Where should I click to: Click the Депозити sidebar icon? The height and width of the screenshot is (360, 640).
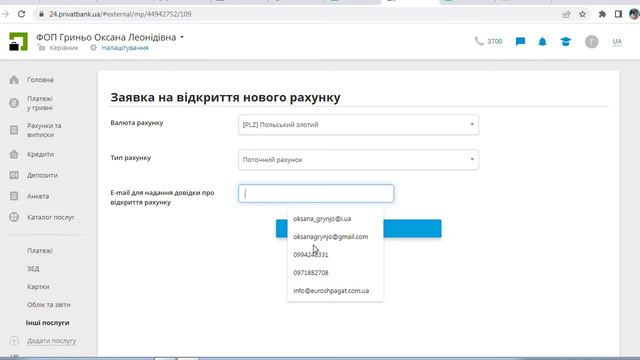tap(14, 175)
